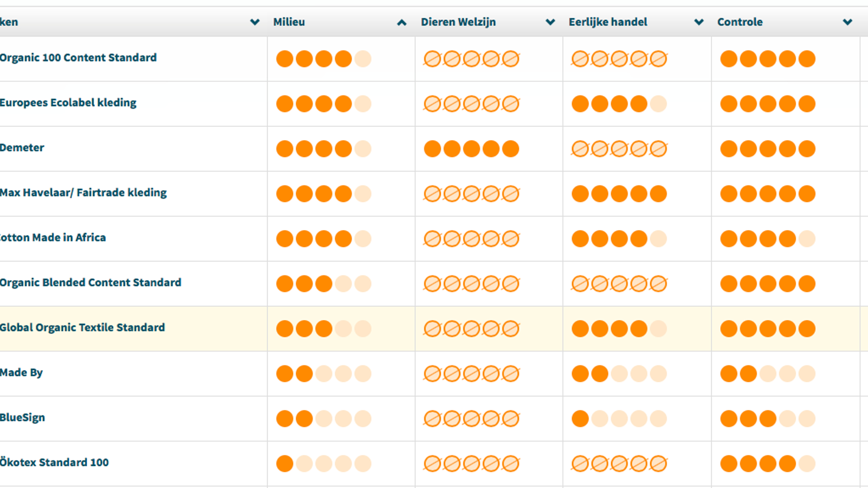Click Dieren Welzijn not-applicable icons for Cotton Made in Africa
This screenshot has height=488, width=868.
click(472, 239)
